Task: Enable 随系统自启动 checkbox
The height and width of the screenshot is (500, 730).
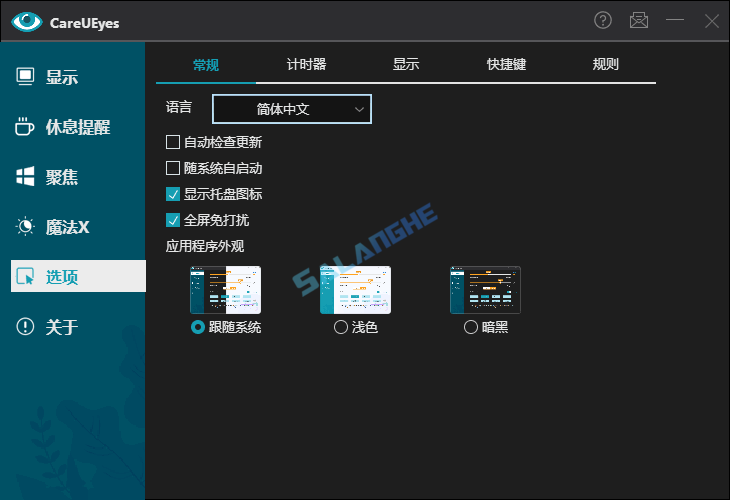Action: point(173,168)
